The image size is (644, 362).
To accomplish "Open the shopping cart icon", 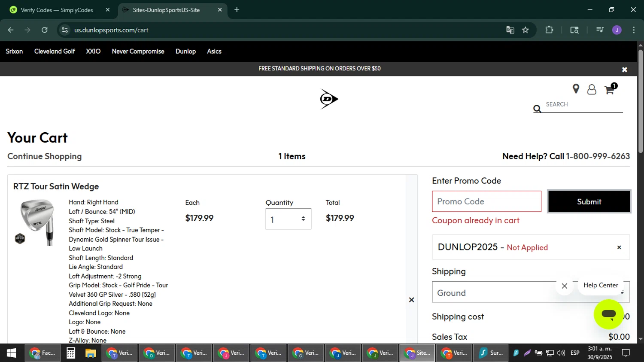I will pyautogui.click(x=609, y=90).
